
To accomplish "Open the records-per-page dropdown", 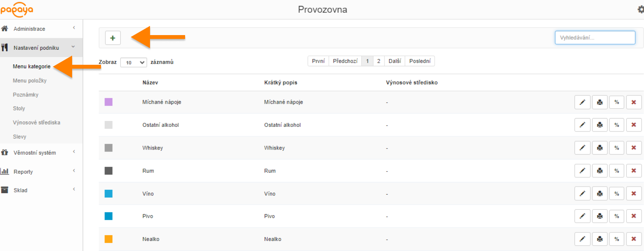I will click(133, 62).
